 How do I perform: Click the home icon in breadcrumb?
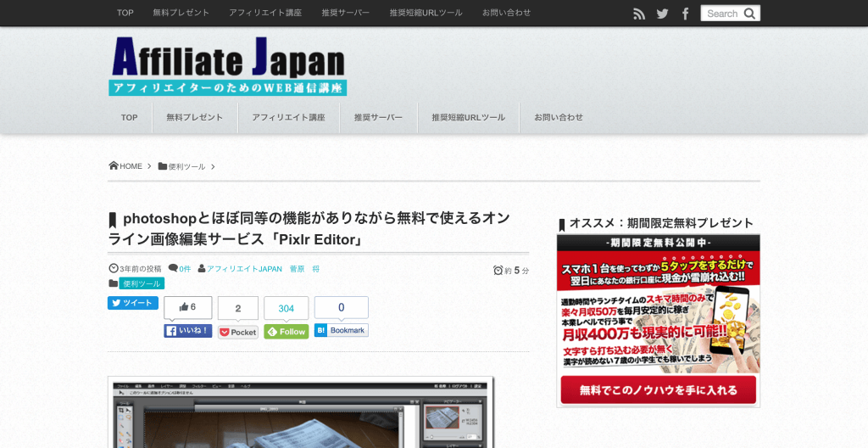(114, 165)
